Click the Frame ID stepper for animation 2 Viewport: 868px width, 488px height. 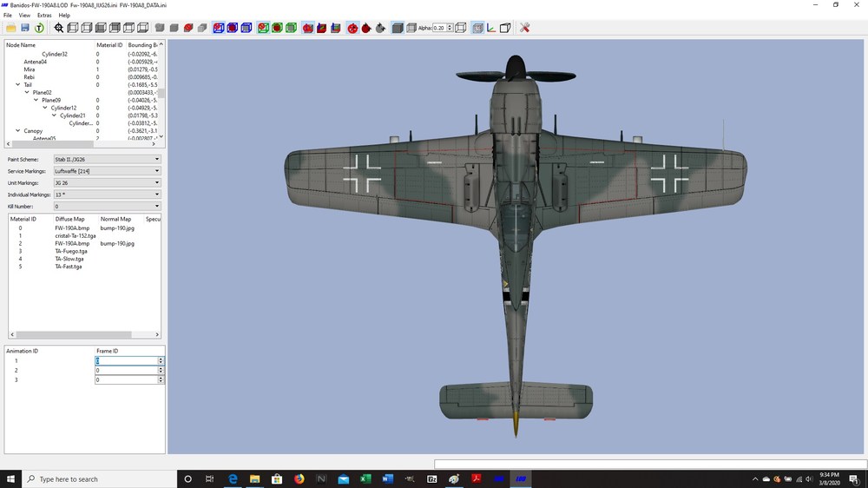point(161,370)
